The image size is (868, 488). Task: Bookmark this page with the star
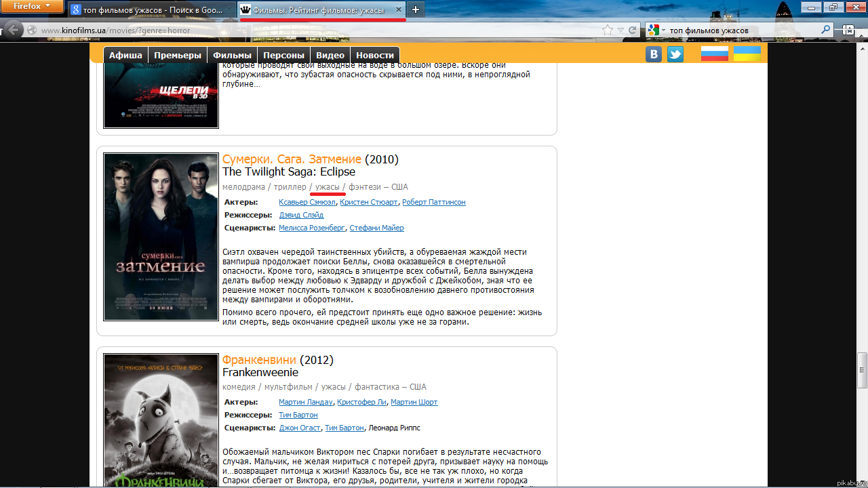coord(608,30)
